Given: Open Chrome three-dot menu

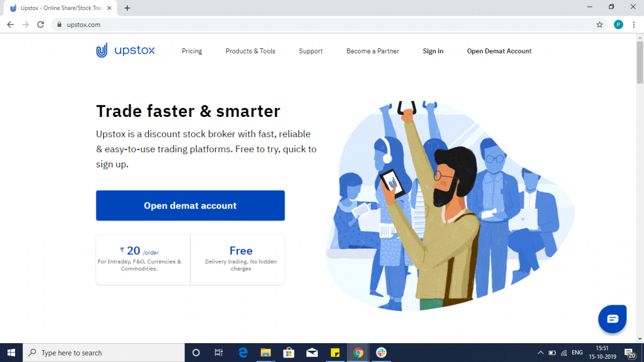Looking at the screenshot, I should [635, 25].
